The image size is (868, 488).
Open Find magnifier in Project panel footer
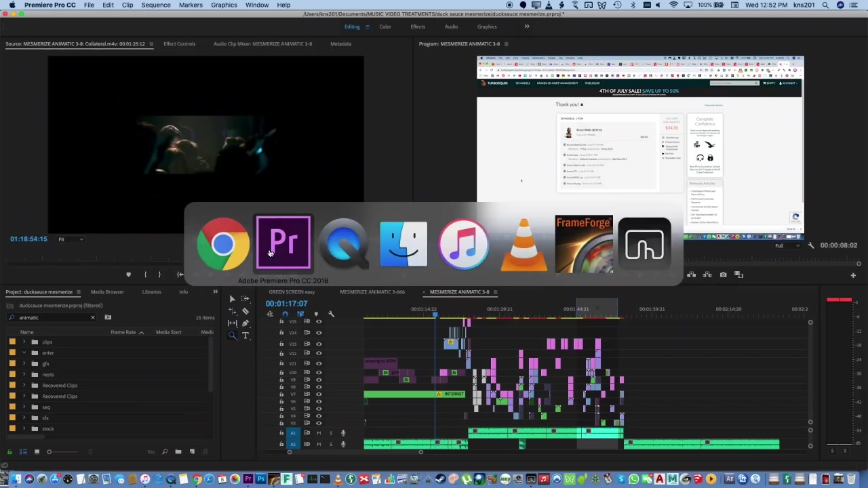[164, 451]
